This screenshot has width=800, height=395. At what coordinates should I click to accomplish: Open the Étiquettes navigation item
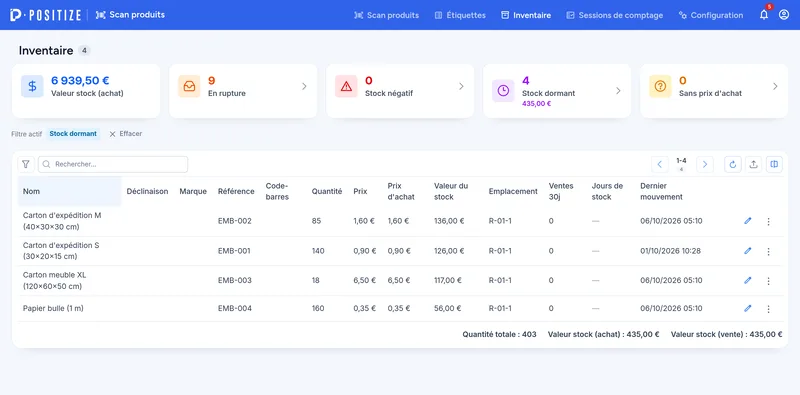[x=460, y=15]
